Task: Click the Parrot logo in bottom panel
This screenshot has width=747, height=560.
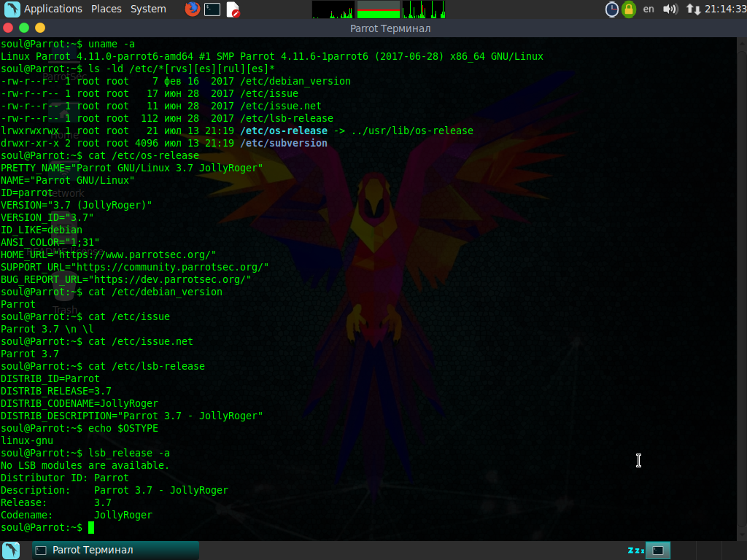Action: pos(12,551)
